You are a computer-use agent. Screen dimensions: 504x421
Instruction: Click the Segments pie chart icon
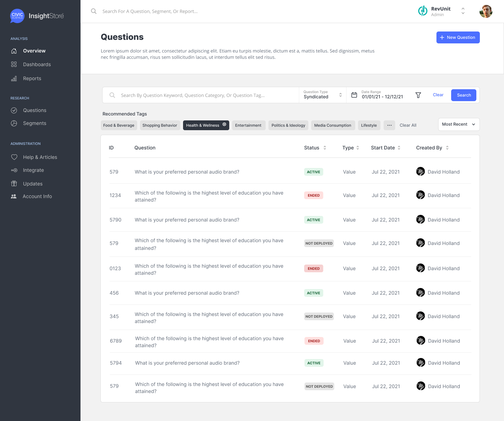14,123
